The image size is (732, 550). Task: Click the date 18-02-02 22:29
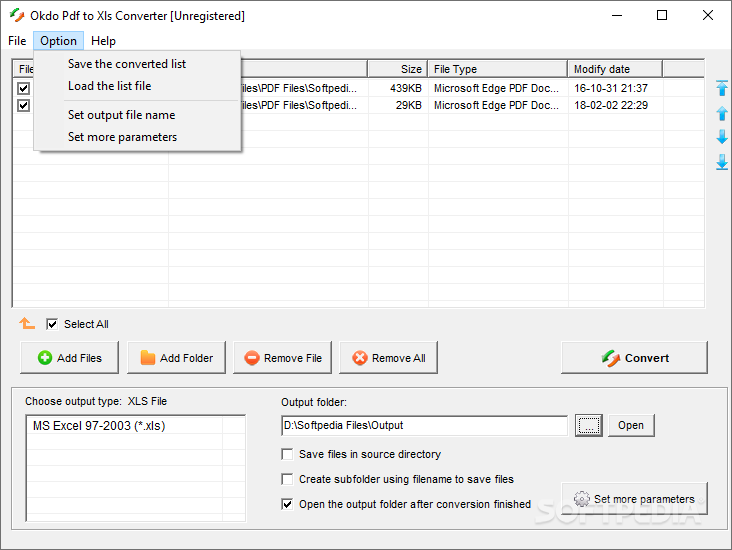coord(611,106)
